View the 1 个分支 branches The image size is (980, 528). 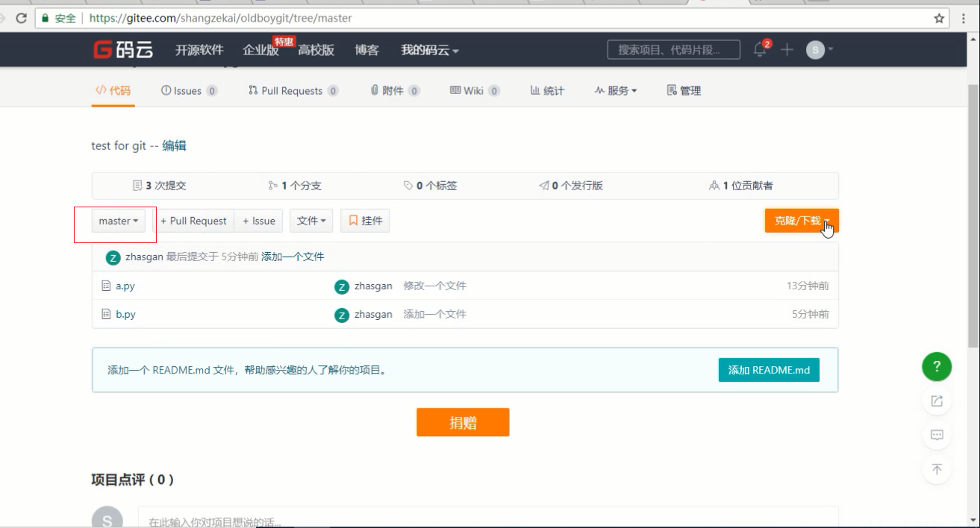[295, 186]
